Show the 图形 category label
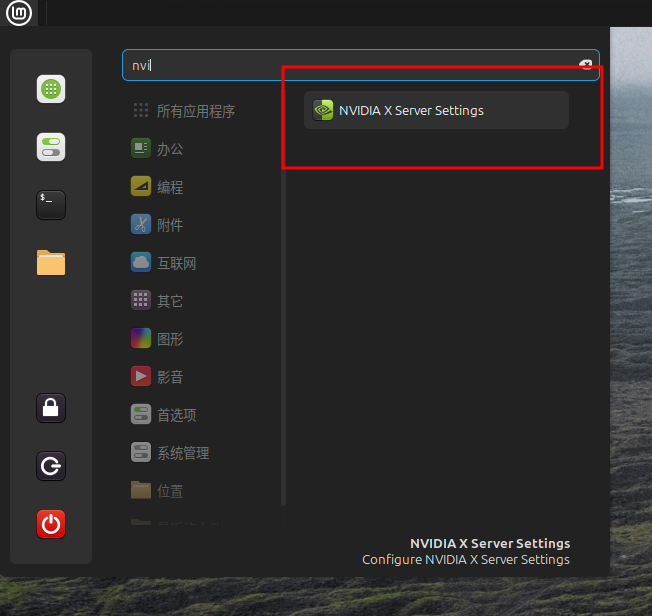Screen dimensions: 652x616 [170, 339]
